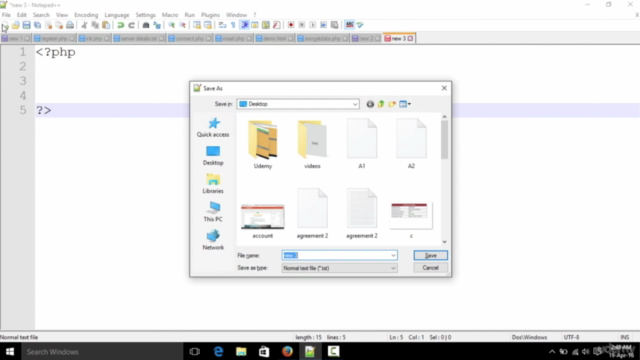
Task: Select Quick access in the places bar
Action: point(213,127)
